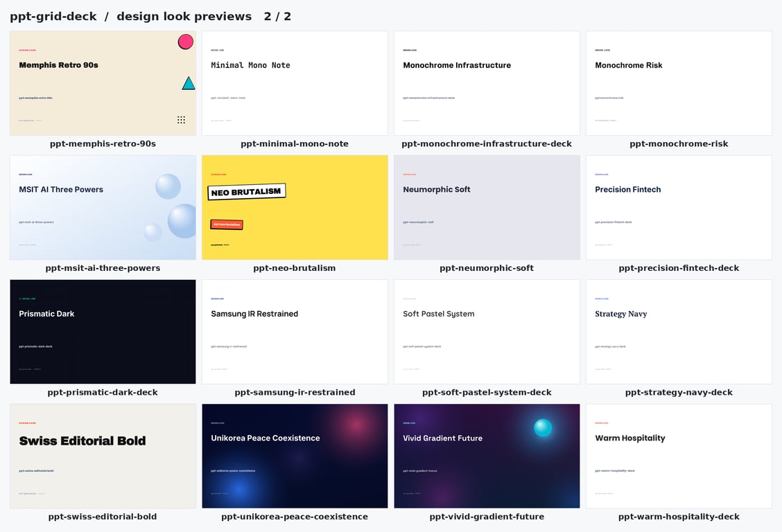Choose the Neumorphic Soft slide preview
Image resolution: width=782 pixels, height=532 pixels.
(487, 207)
